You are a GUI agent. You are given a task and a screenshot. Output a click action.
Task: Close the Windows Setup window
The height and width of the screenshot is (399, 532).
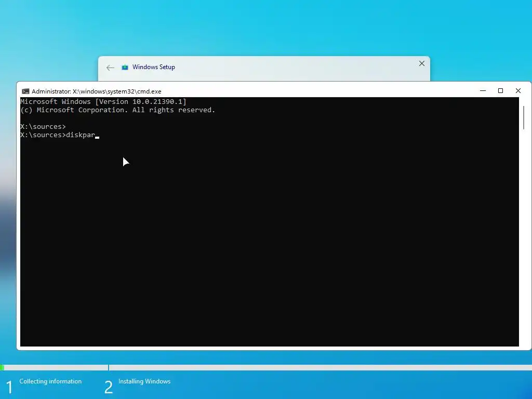point(422,63)
